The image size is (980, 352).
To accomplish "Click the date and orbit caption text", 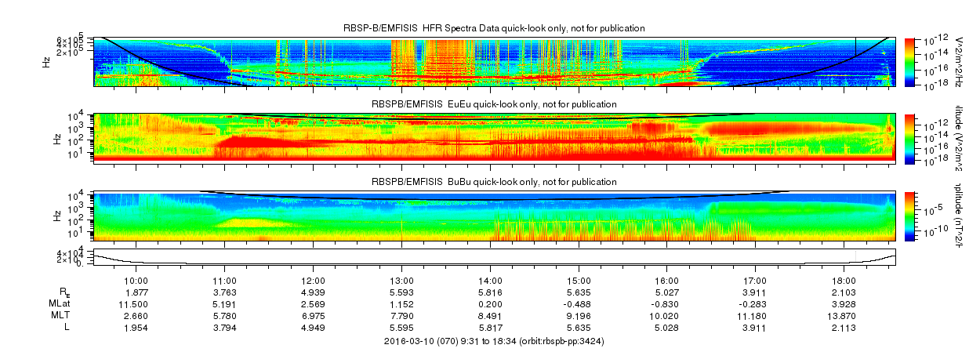I will tap(494, 341).
